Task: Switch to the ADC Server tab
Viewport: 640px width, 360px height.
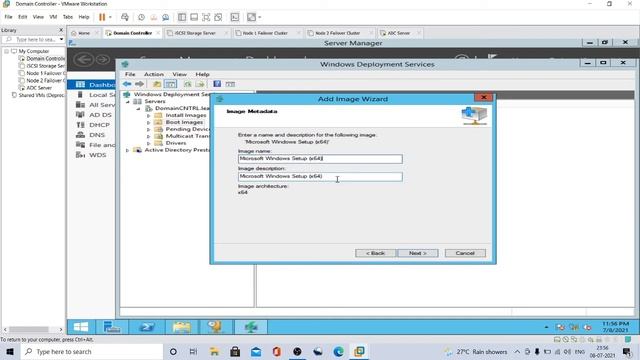Action: pyautogui.click(x=398, y=33)
